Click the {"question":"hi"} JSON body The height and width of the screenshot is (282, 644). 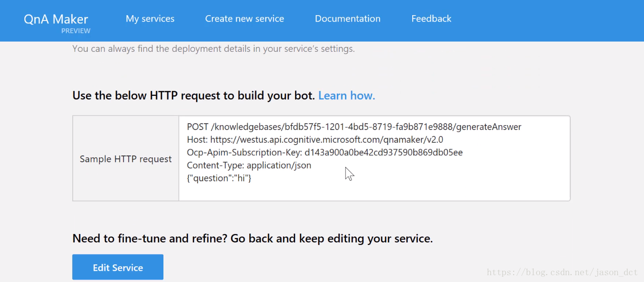(219, 178)
